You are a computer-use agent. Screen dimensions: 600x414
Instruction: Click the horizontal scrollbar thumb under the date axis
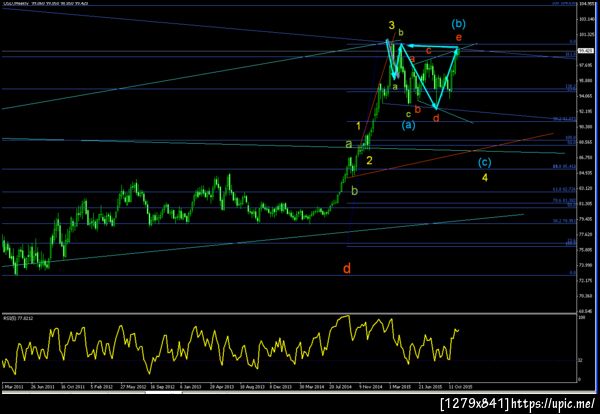click(165, 392)
